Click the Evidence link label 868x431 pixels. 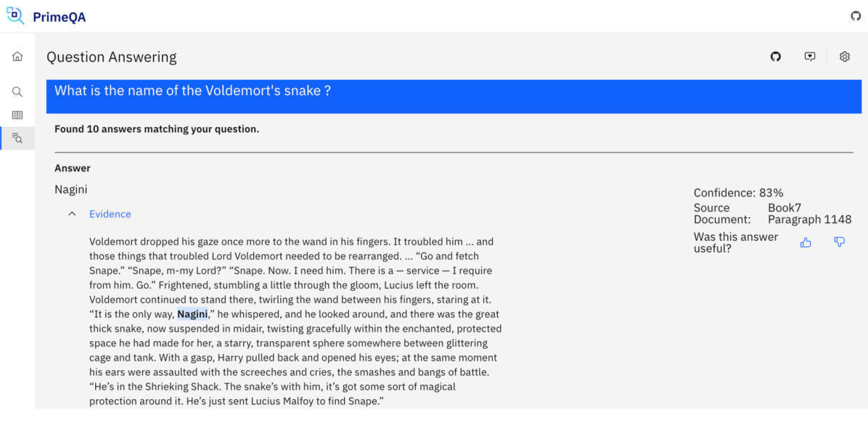(x=110, y=214)
